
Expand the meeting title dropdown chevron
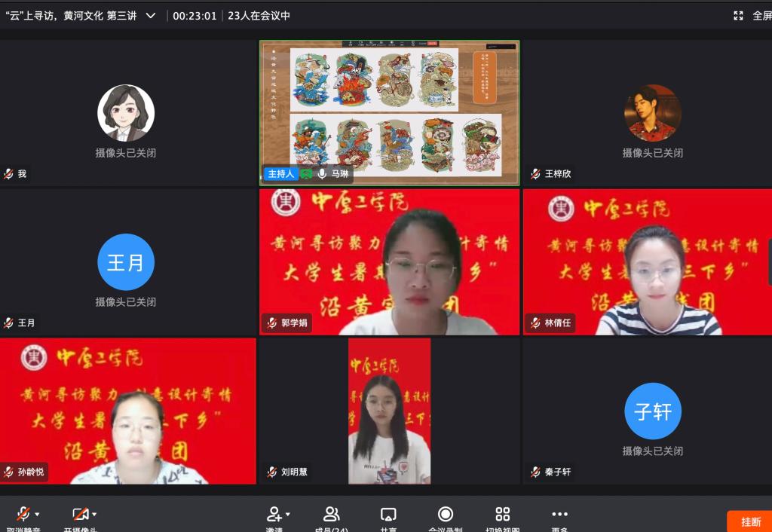click(150, 16)
